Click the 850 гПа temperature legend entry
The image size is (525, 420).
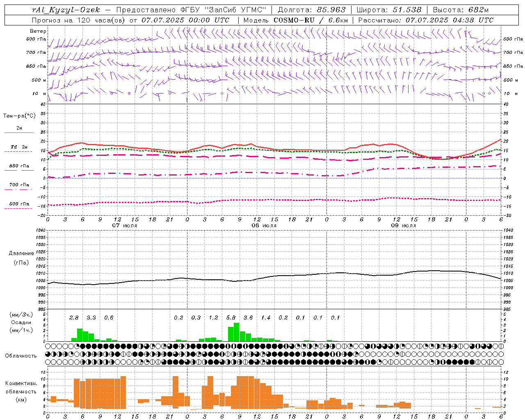19,166
